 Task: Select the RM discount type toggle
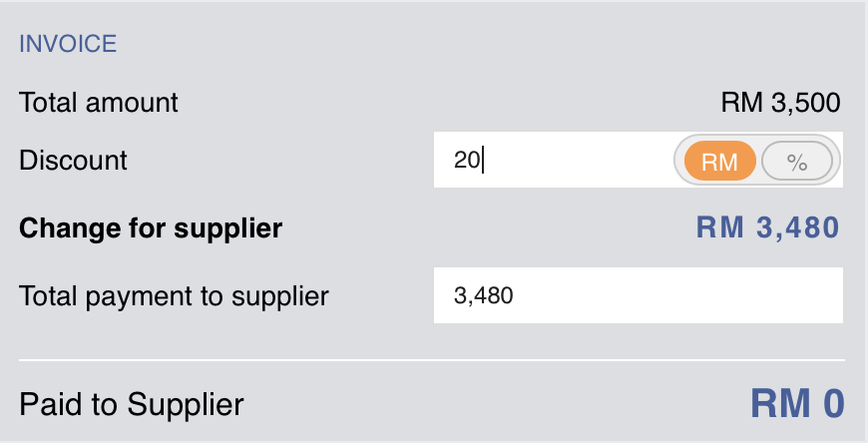(x=719, y=160)
